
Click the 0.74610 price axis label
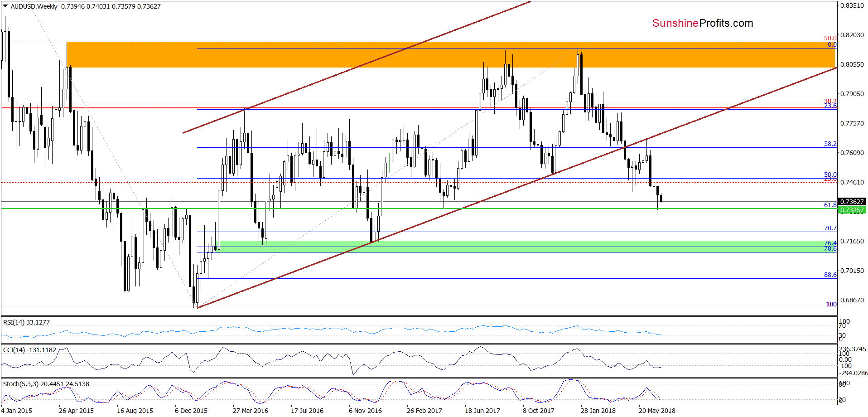852,182
